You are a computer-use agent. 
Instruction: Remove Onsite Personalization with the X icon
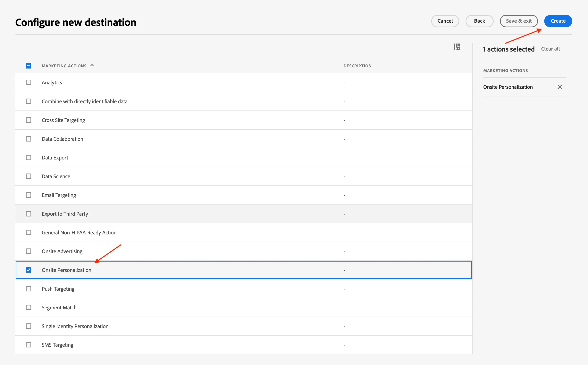[560, 87]
